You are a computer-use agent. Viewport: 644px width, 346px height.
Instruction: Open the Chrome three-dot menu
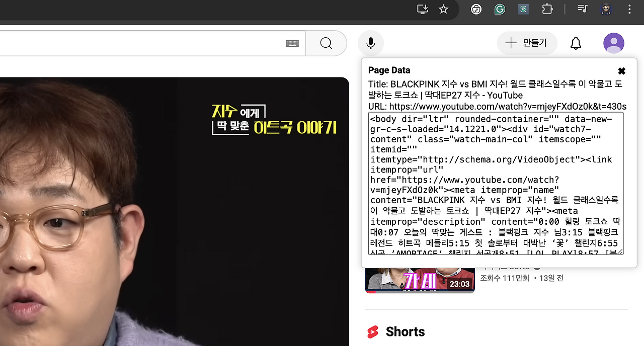(x=629, y=9)
